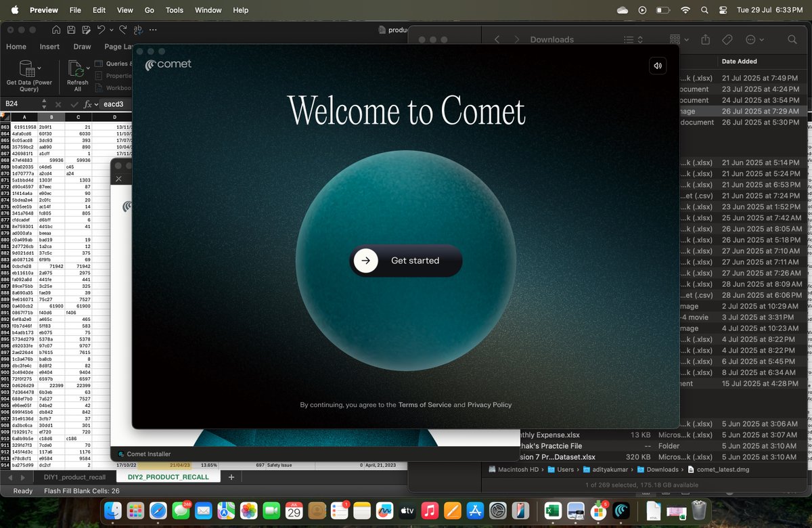Add a new sheet with the plus button

point(231,477)
